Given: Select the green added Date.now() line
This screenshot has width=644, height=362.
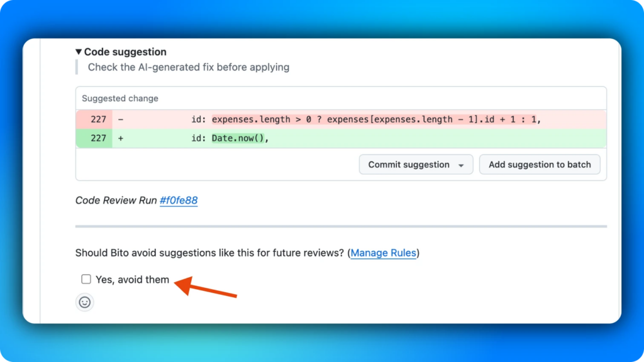Looking at the screenshot, I should point(252,137).
